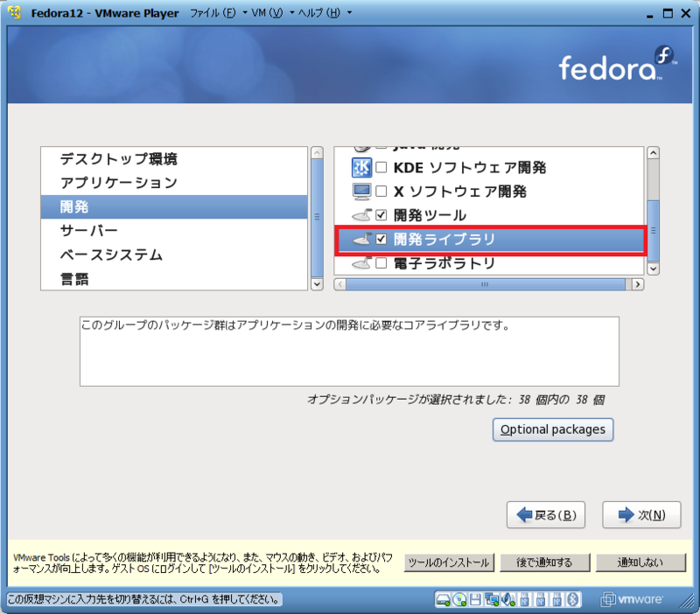Enable the 電子ラボラトリ package group
Image resolution: width=700 pixels, height=614 pixels.
[381, 262]
